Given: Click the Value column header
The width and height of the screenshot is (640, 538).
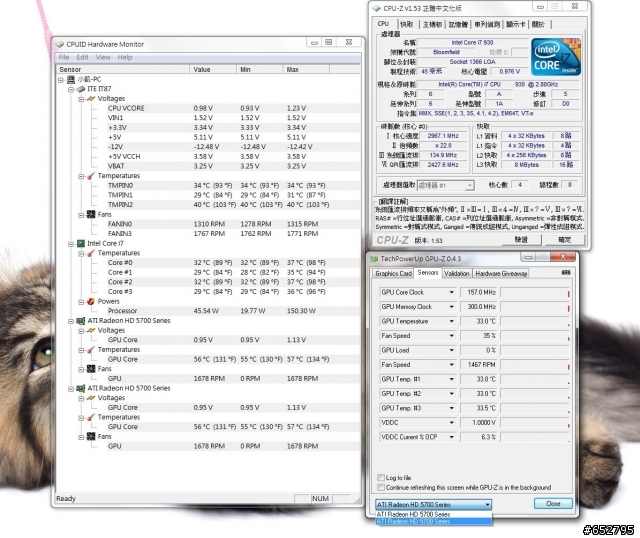Looking at the screenshot, I should [213, 69].
